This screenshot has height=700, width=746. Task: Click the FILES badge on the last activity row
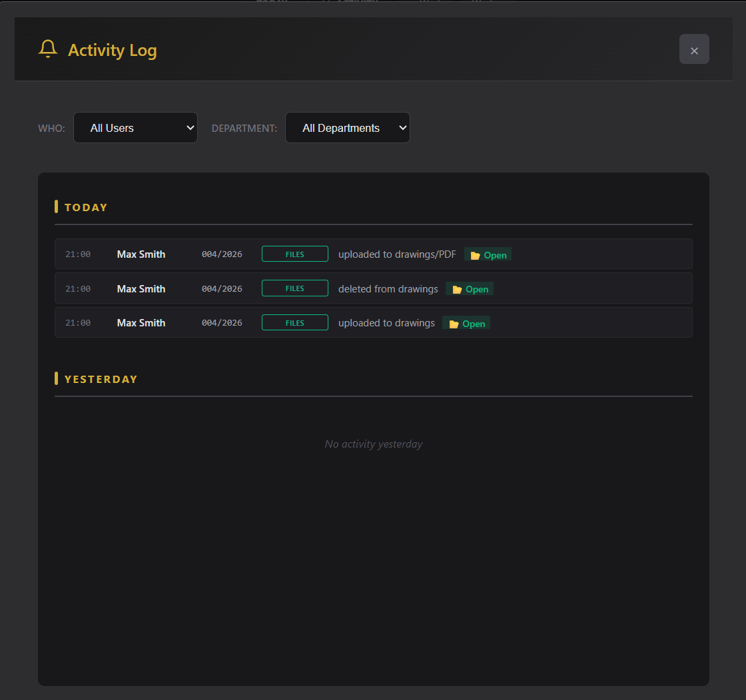click(295, 322)
